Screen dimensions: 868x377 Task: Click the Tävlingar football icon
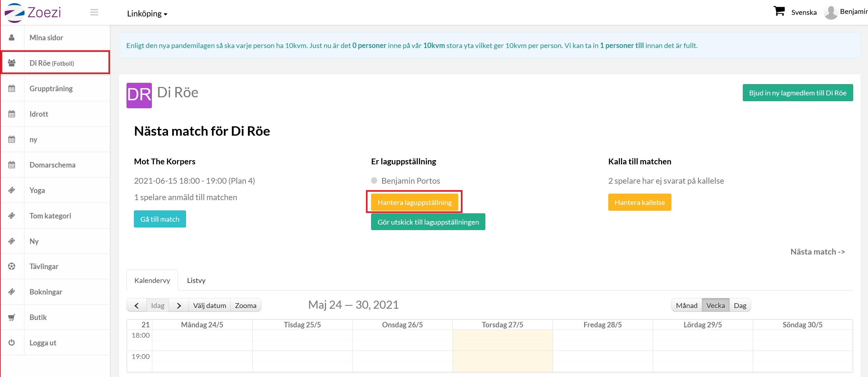pos(12,266)
